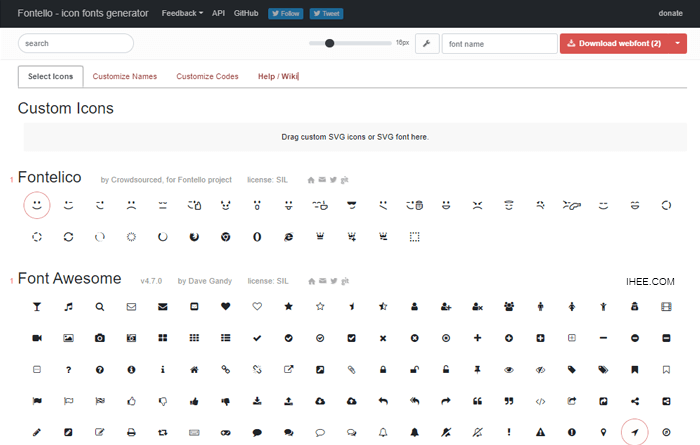Click the custom SVG drop zone
The image size is (700, 445).
point(355,137)
